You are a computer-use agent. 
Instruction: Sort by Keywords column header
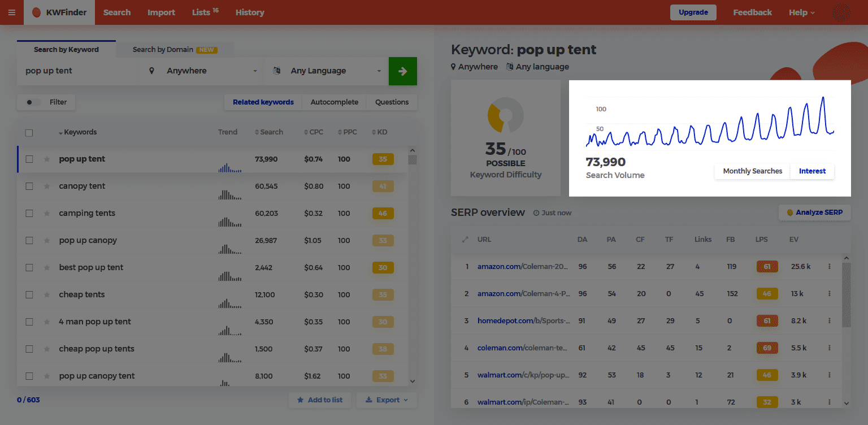(77, 132)
